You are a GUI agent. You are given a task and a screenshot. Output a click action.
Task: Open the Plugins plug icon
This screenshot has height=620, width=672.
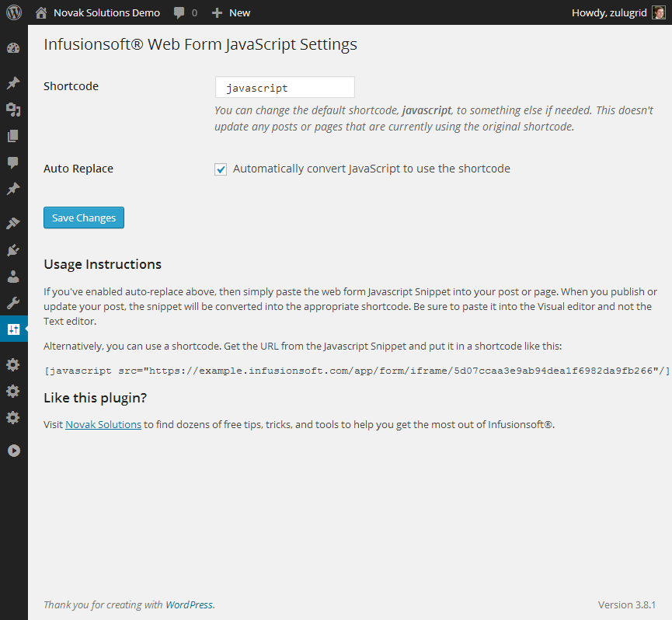[13, 250]
